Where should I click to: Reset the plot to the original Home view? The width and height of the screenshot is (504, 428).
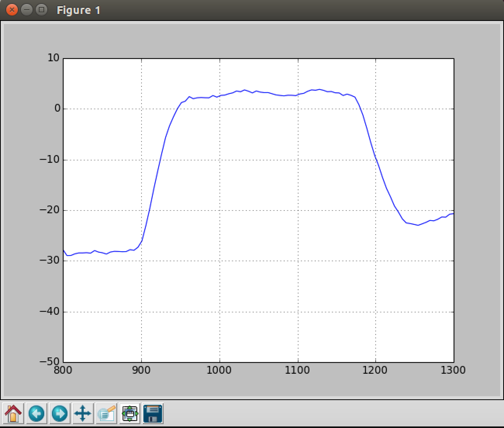pyautogui.click(x=13, y=414)
